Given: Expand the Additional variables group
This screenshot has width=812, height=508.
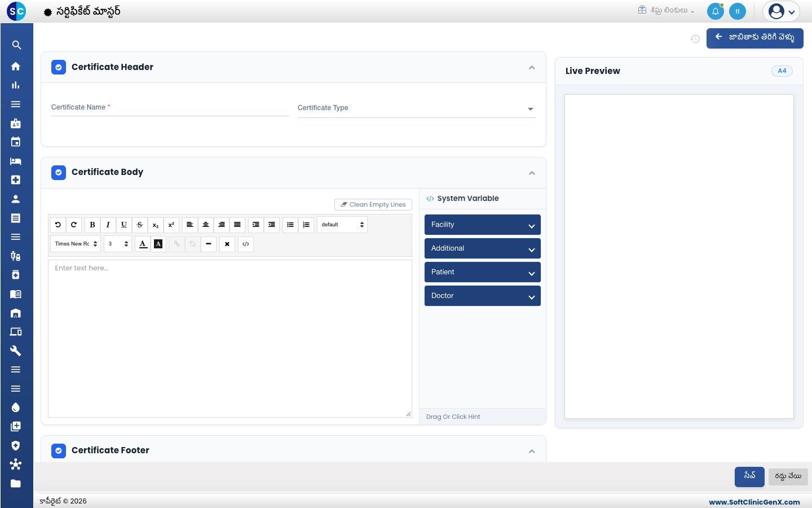Looking at the screenshot, I should pos(483,248).
